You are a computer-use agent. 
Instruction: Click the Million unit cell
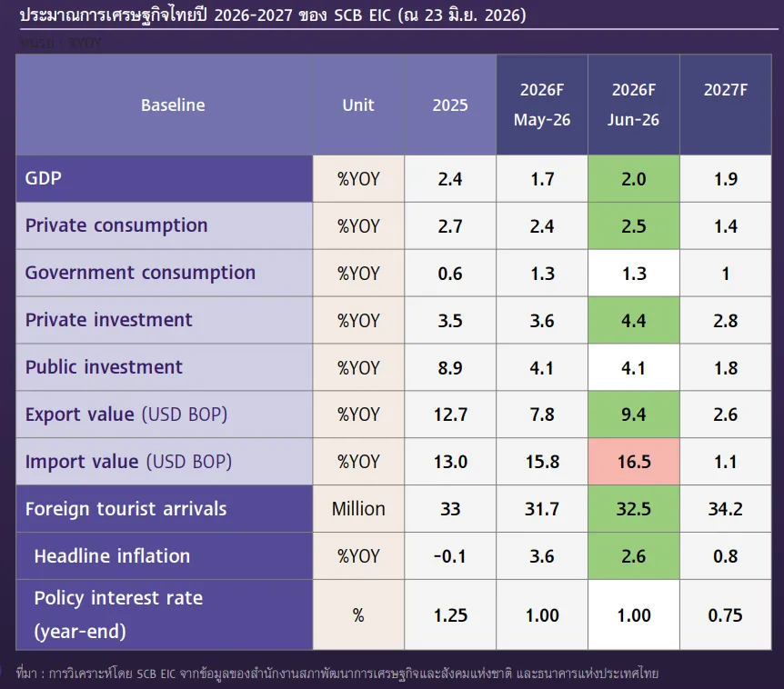358,509
